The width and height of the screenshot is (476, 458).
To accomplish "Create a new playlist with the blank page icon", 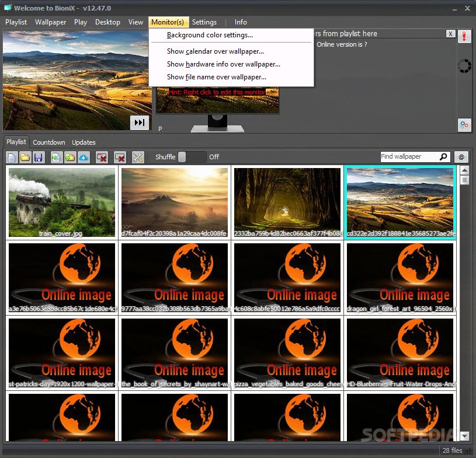I will [x=12, y=158].
